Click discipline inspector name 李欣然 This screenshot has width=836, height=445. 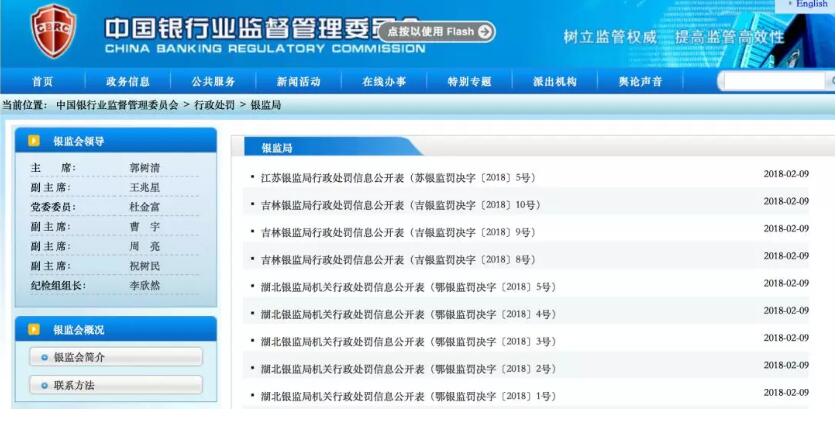pos(144,286)
